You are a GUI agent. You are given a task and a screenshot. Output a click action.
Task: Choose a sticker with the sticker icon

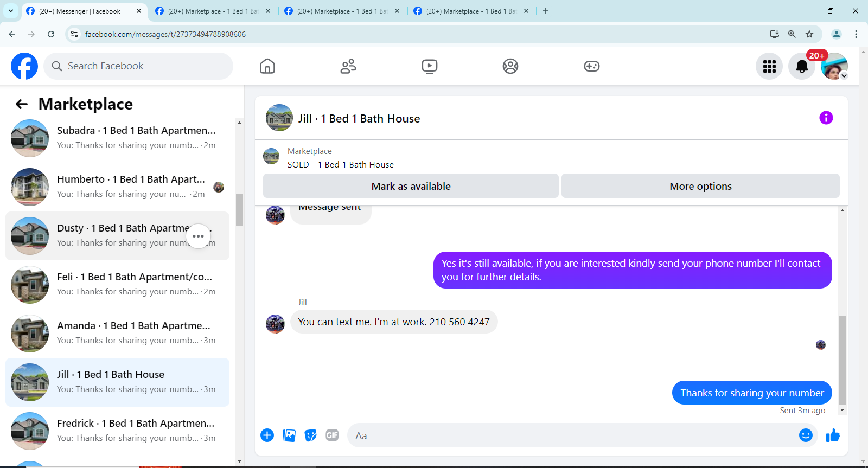pyautogui.click(x=311, y=435)
